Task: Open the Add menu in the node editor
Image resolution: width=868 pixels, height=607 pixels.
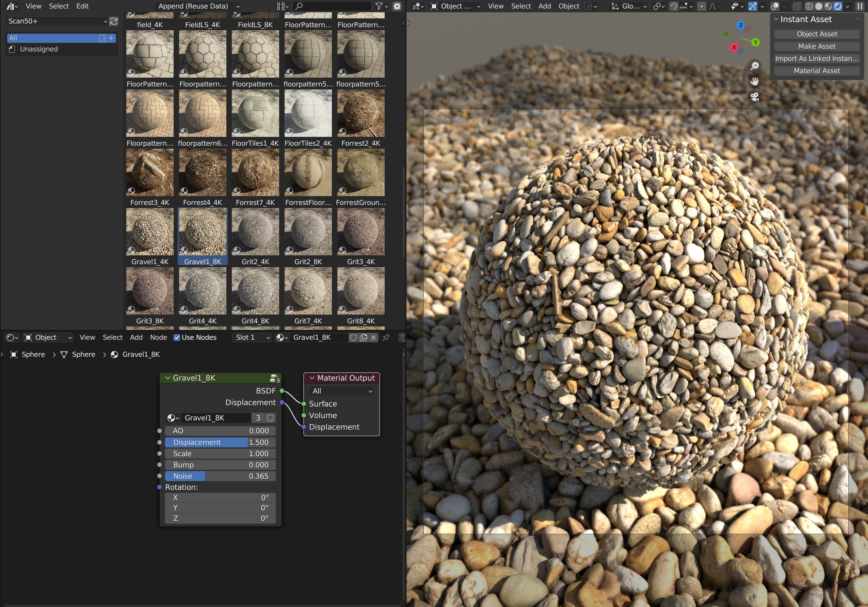Action: (x=136, y=337)
